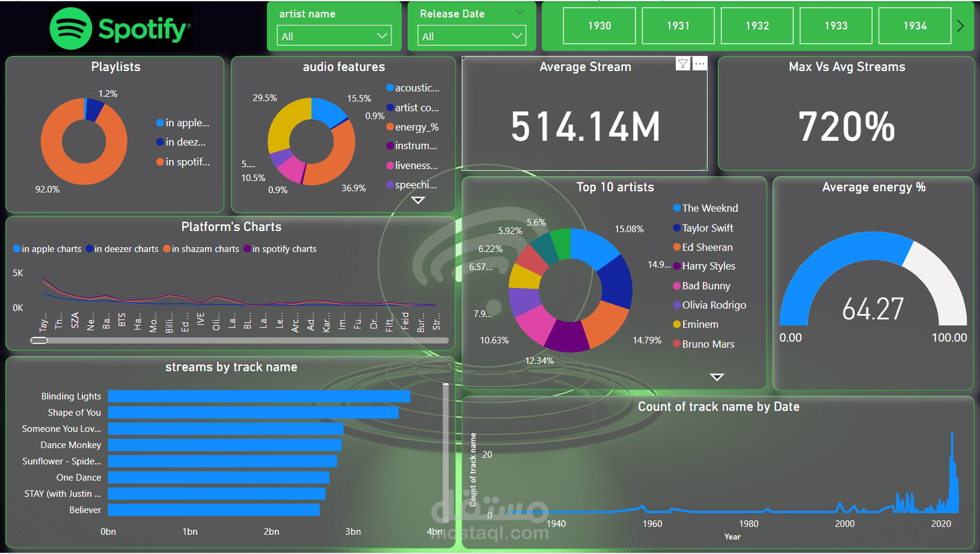
Task: Click 'in apple charts' legend entry
Action: pos(47,249)
